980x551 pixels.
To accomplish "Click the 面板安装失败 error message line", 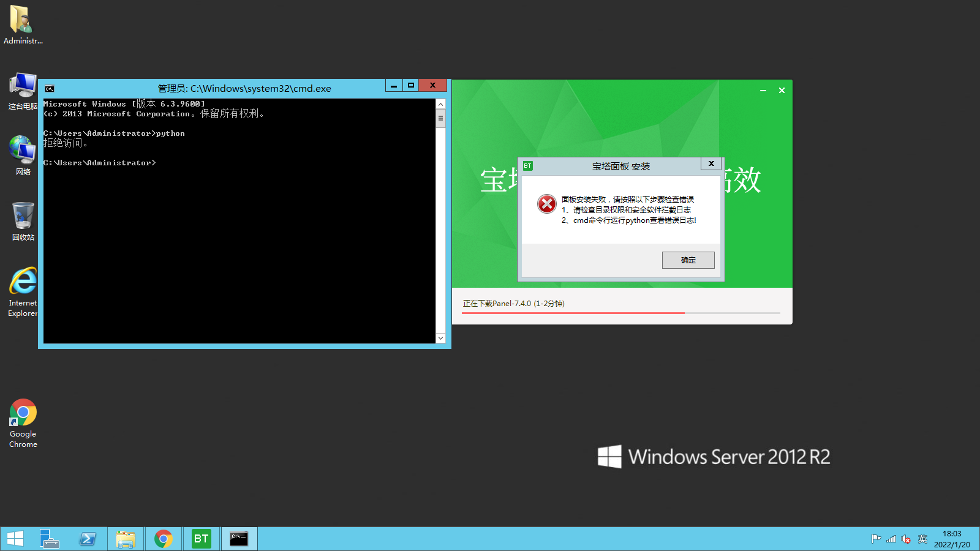I will (628, 200).
